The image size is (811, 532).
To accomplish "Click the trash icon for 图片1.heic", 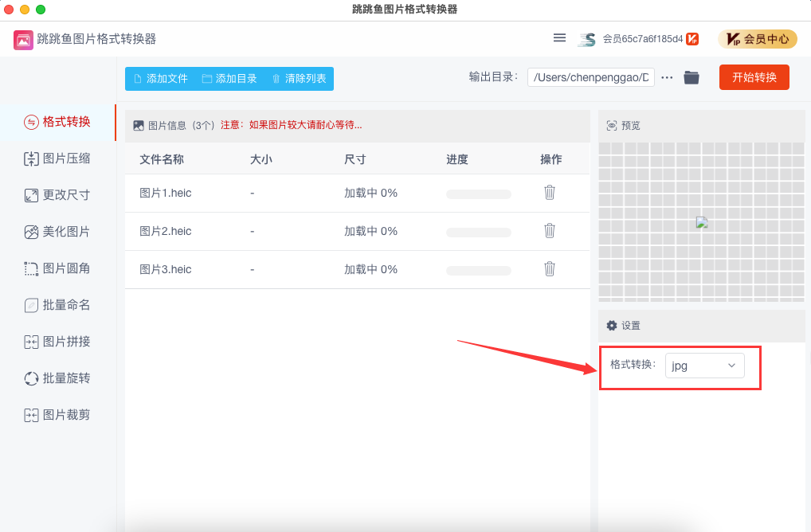I will [x=549, y=193].
